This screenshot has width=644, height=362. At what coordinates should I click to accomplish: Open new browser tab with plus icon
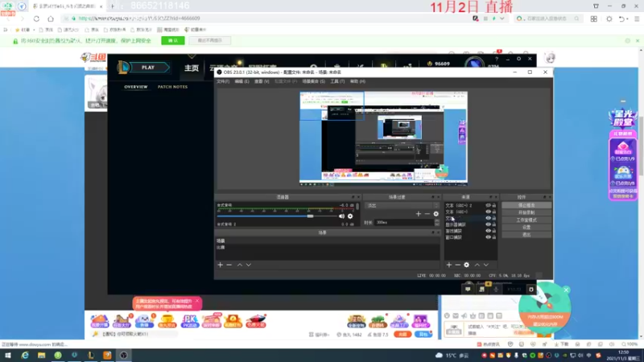[x=112, y=6]
